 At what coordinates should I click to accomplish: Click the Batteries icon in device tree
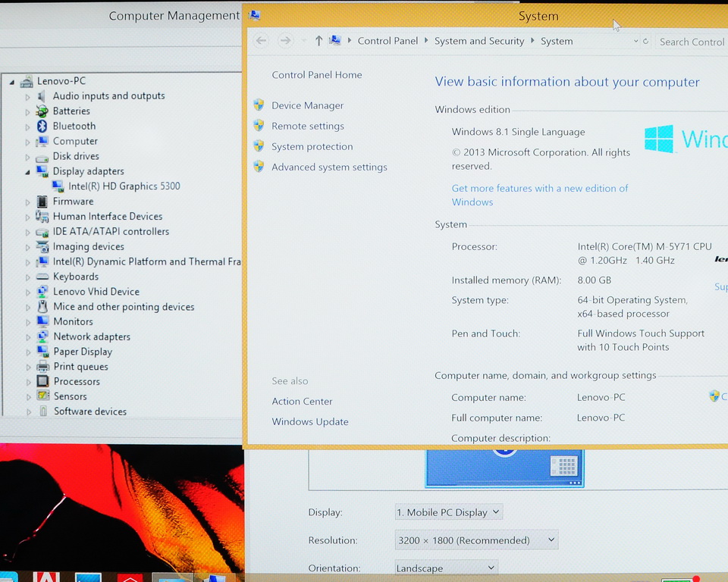pyautogui.click(x=42, y=111)
